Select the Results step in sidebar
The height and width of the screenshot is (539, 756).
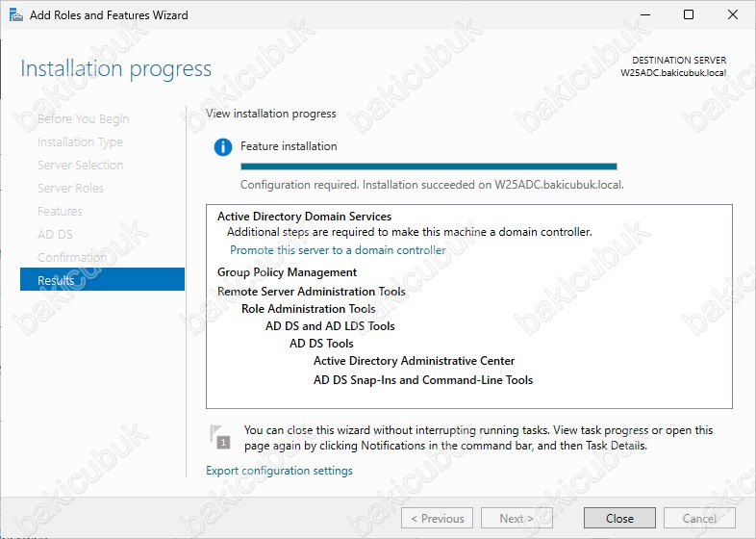(102, 280)
